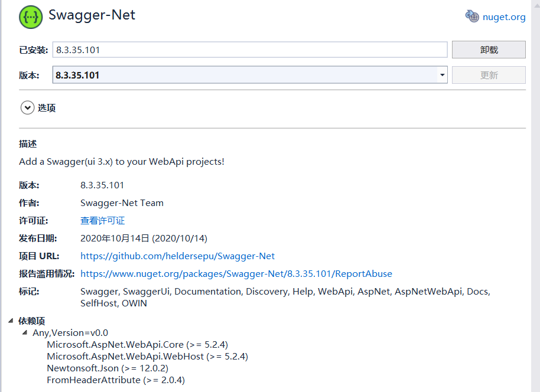540x392 pixels.
Task: Click the 标记 tags label
Action: coord(29,292)
